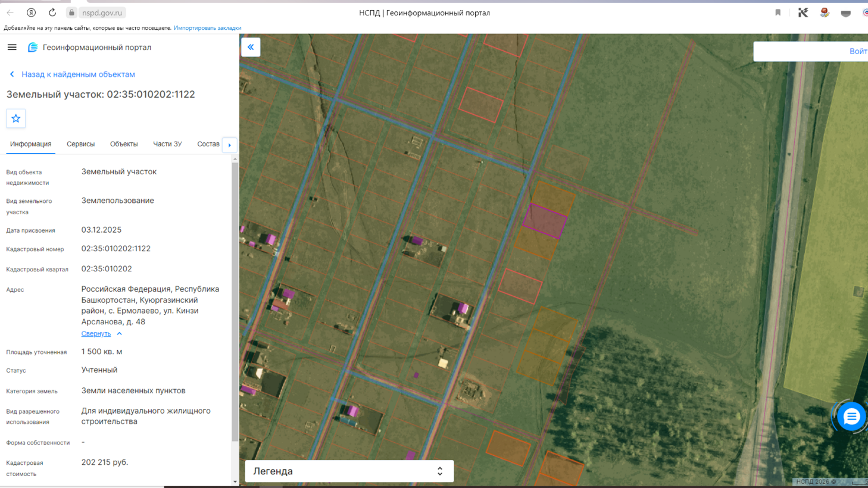Reload the page with refresh icon
This screenshot has height=488, width=868.
point(52,12)
